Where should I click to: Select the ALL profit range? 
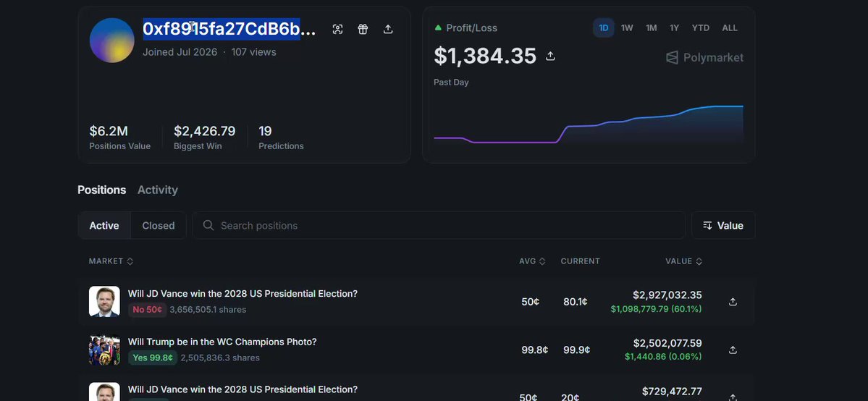[730, 28]
